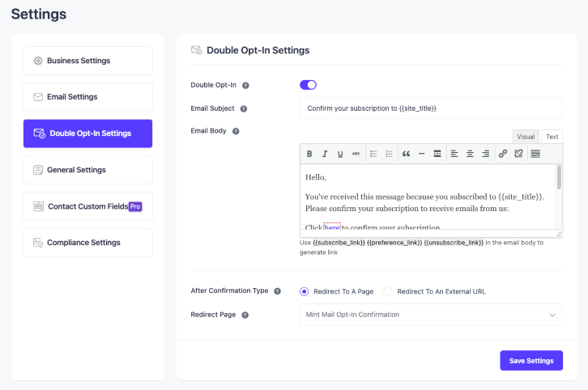Click the Contact Custom Fields icon
Image resolution: width=588 pixels, height=390 pixels.
pyautogui.click(x=38, y=206)
